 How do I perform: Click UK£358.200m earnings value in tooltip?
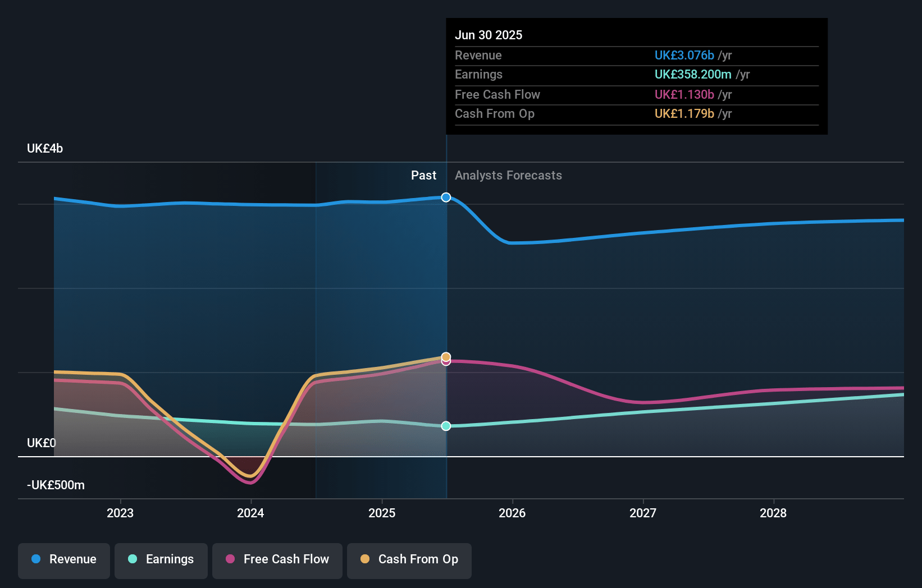[693, 75]
